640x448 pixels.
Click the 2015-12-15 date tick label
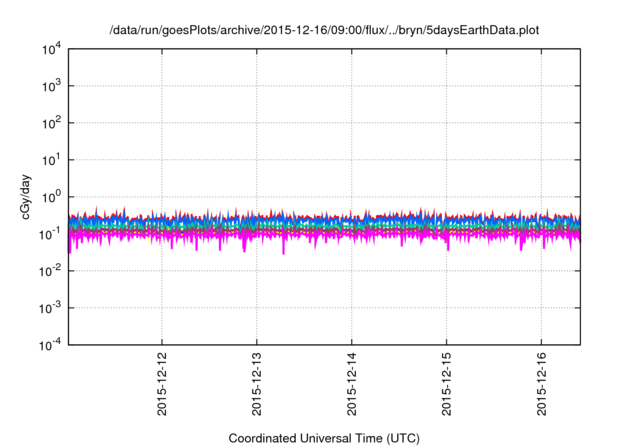coord(447,384)
